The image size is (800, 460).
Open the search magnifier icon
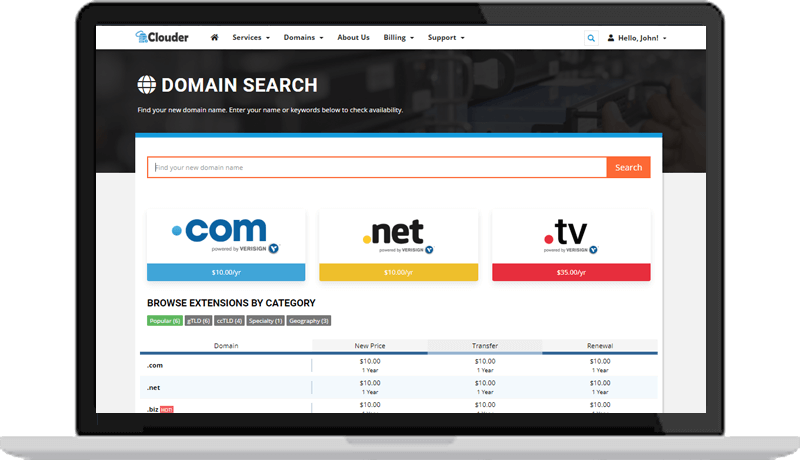tap(591, 38)
